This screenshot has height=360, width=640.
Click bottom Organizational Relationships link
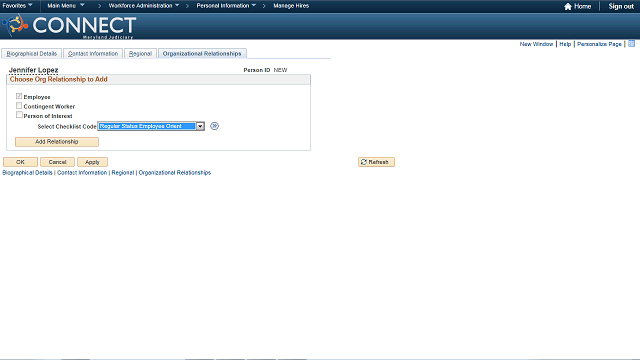pos(175,173)
